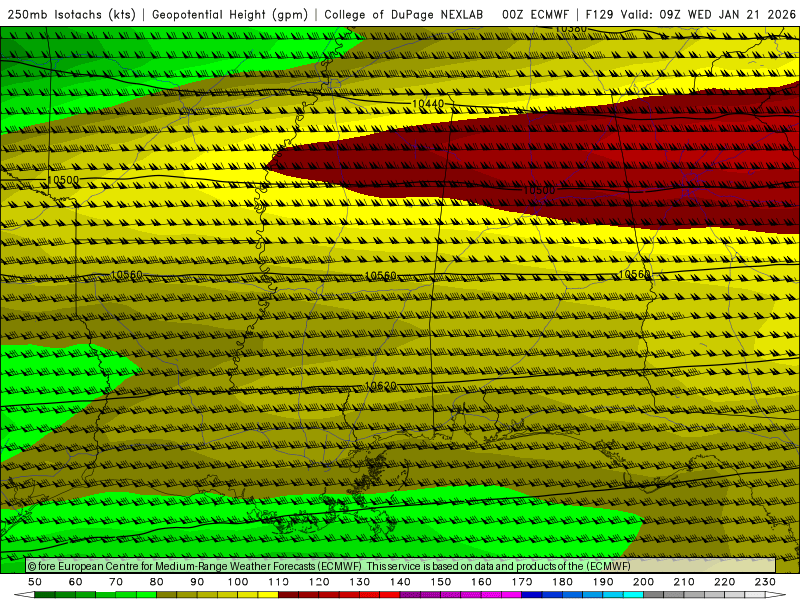Image resolution: width=800 pixels, height=600 pixels.
Task: Click the '00Z ECMWF' model run text
Action: tap(535, 14)
